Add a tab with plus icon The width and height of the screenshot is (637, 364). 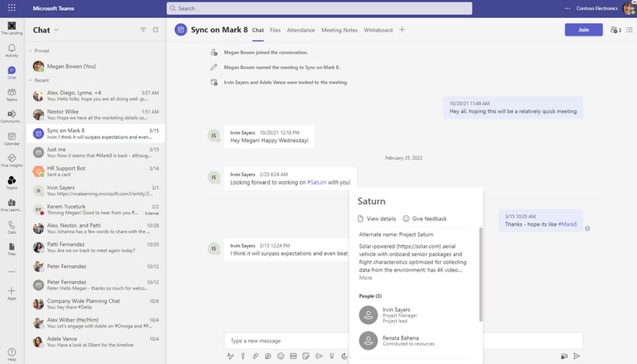click(402, 30)
